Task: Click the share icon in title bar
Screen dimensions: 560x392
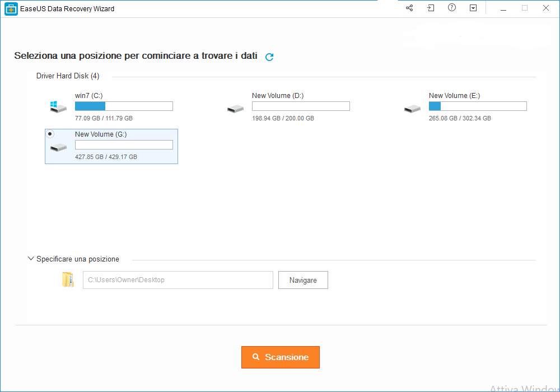Action: click(409, 8)
